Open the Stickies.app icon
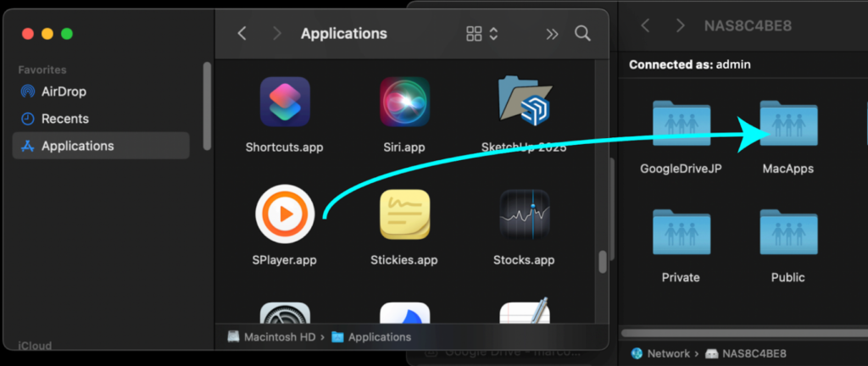The image size is (868, 366). click(404, 214)
